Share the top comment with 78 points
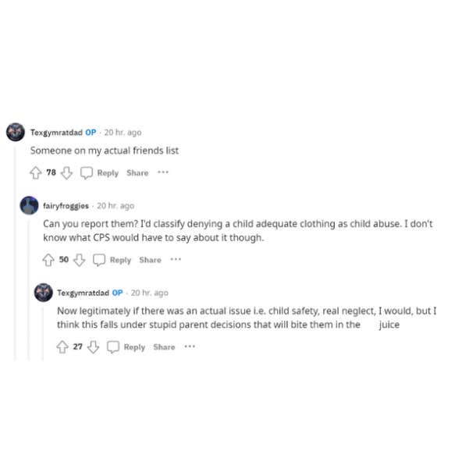The image size is (476, 476). click(x=137, y=172)
